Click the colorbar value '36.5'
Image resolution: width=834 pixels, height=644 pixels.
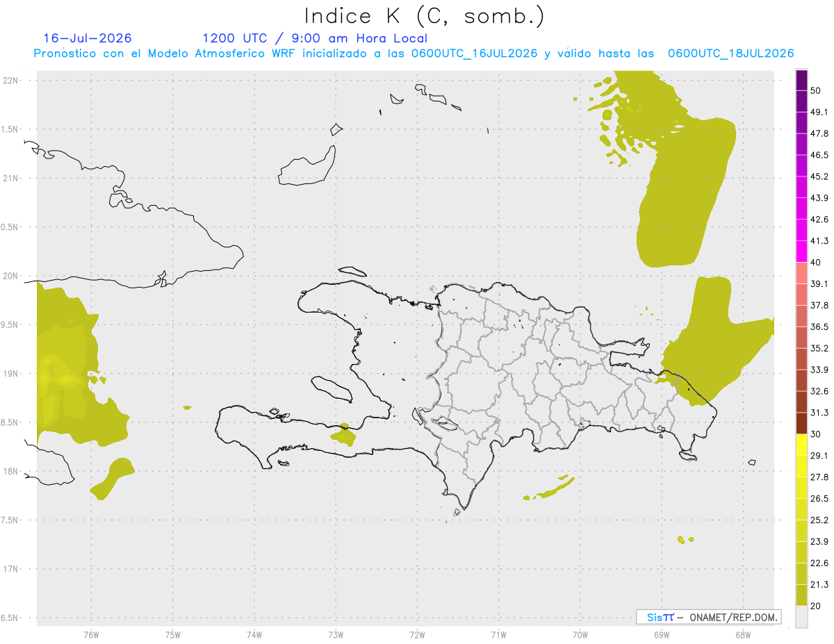click(x=819, y=327)
